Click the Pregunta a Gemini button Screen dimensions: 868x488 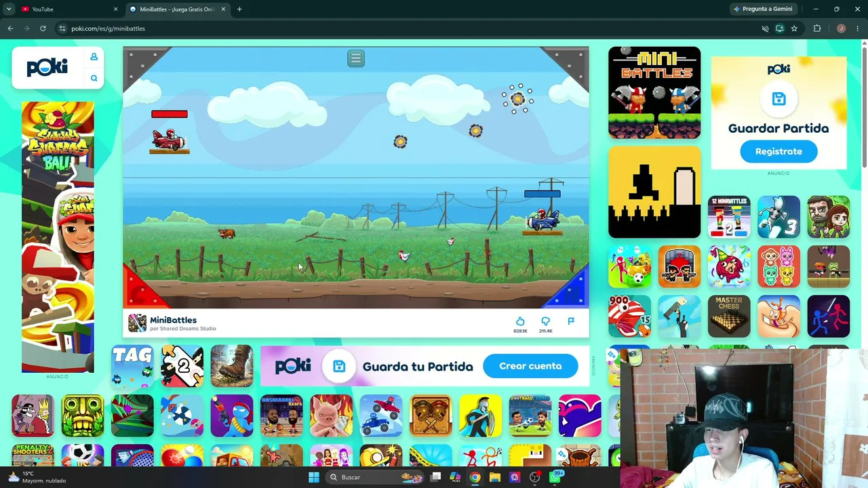coord(762,9)
